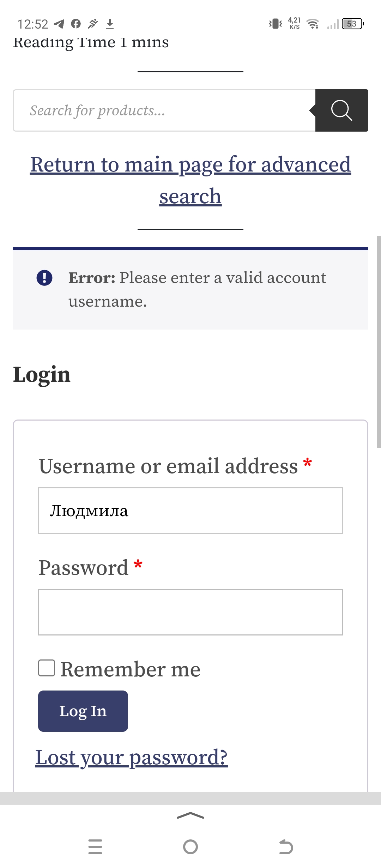The image size is (381, 868).
Task: Tap the error exclamation icon
Action: tap(44, 278)
